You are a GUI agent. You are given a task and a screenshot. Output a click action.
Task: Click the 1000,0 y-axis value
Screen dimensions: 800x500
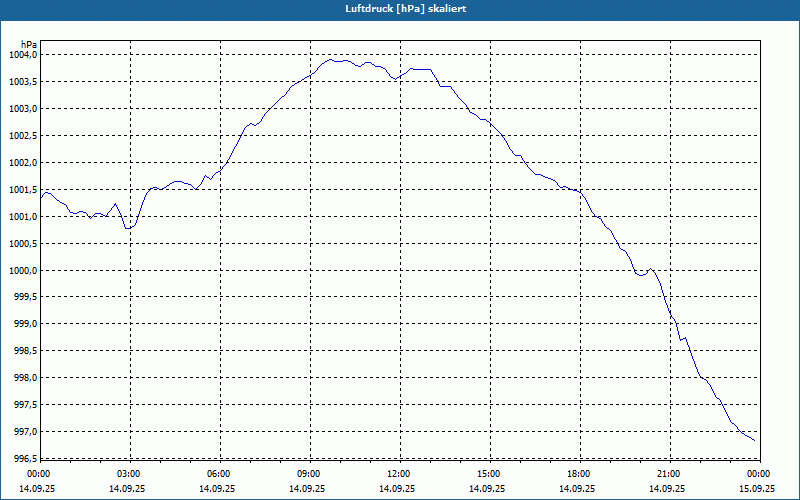23,270
